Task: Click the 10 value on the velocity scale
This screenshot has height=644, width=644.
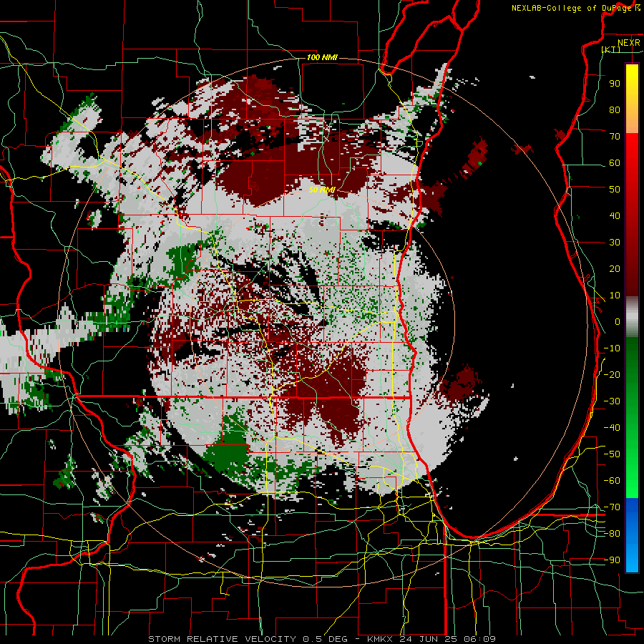Action: click(615, 296)
